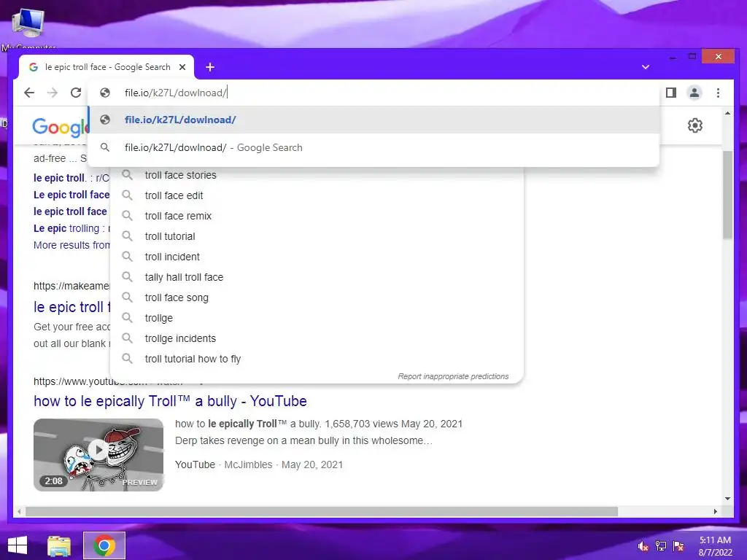The width and height of the screenshot is (747, 560).
Task: Close the 'le epic troll face' tab
Action: click(x=182, y=67)
